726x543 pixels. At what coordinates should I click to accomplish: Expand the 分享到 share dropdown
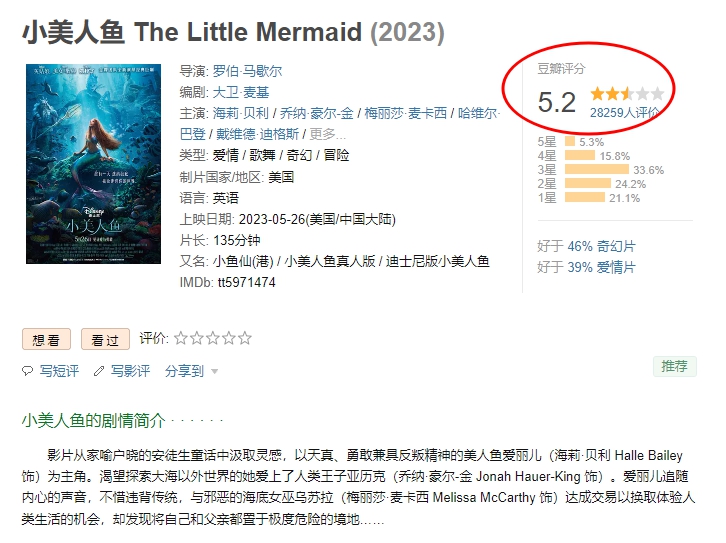coord(191,371)
